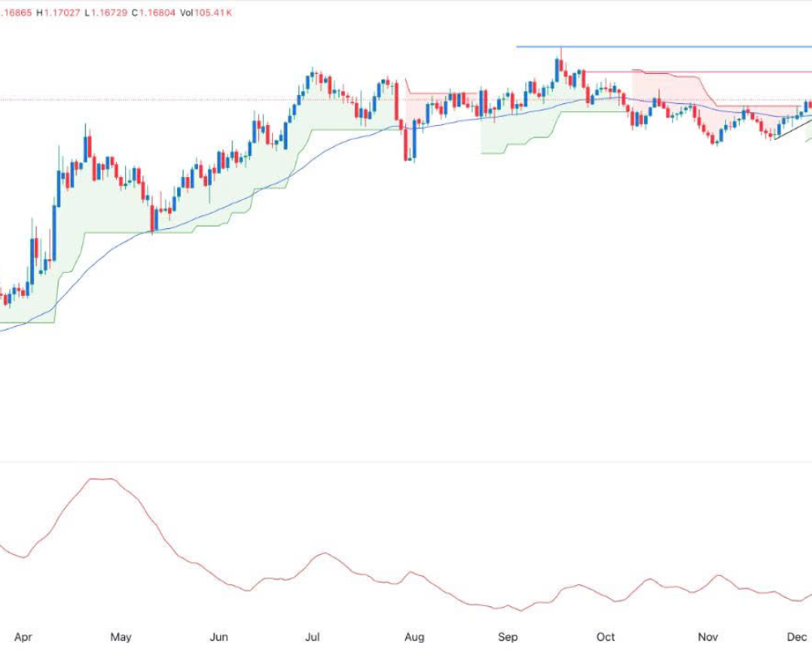
Task: Select the Jun marker on the time axis
Action: click(x=218, y=637)
